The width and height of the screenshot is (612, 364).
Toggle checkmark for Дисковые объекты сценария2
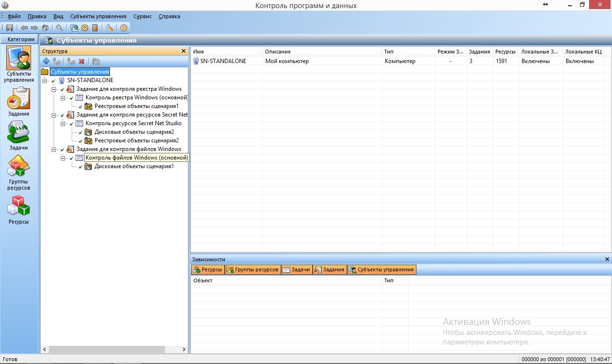[80, 132]
